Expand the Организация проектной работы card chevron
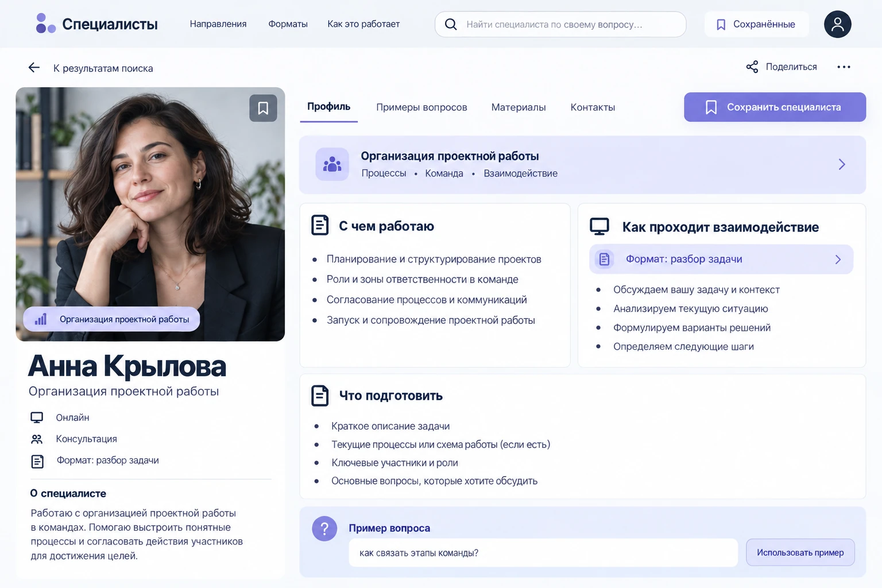The width and height of the screenshot is (882, 588). (842, 164)
